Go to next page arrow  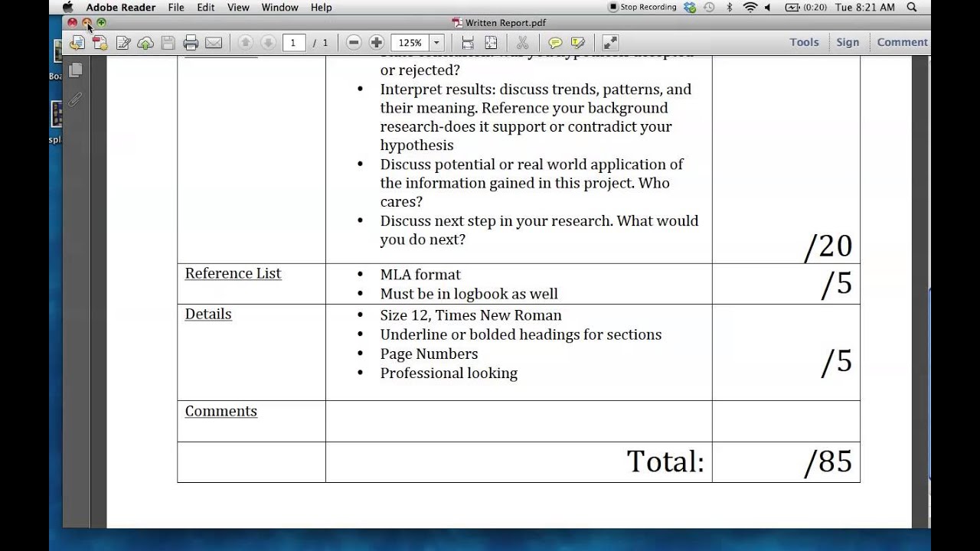click(x=267, y=43)
